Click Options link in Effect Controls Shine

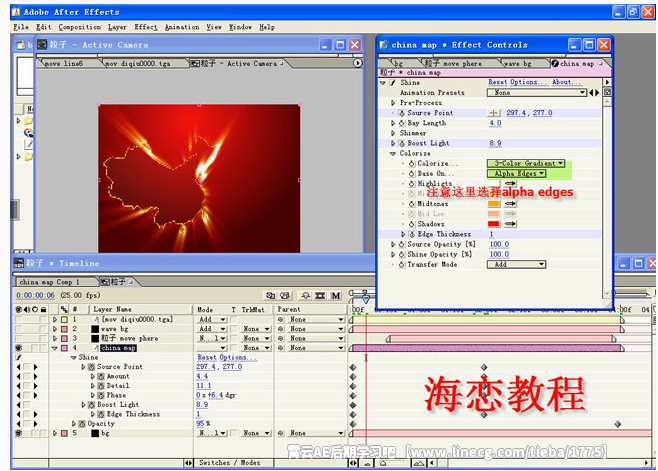pos(527,82)
